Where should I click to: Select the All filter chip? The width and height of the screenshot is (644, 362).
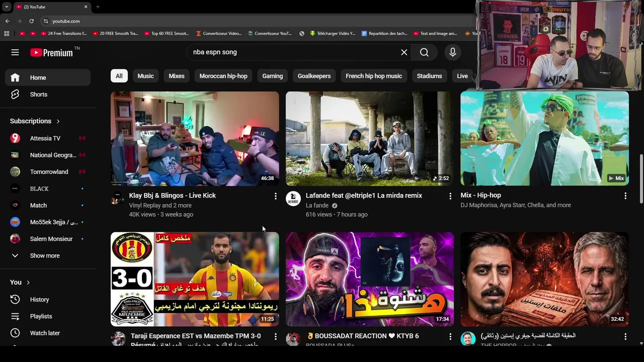point(119,76)
